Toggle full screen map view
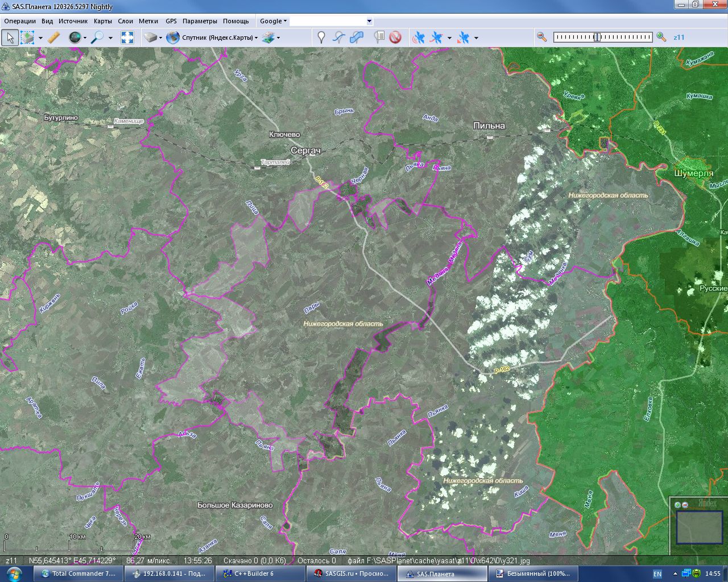Image resolution: width=728 pixels, height=582 pixels. (127, 38)
